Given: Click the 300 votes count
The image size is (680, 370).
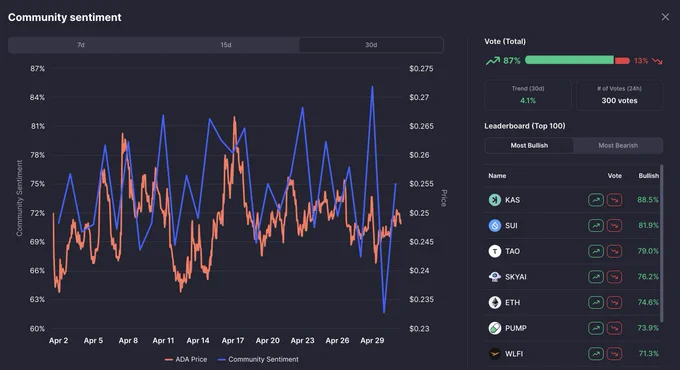Looking at the screenshot, I should pyautogui.click(x=619, y=101).
